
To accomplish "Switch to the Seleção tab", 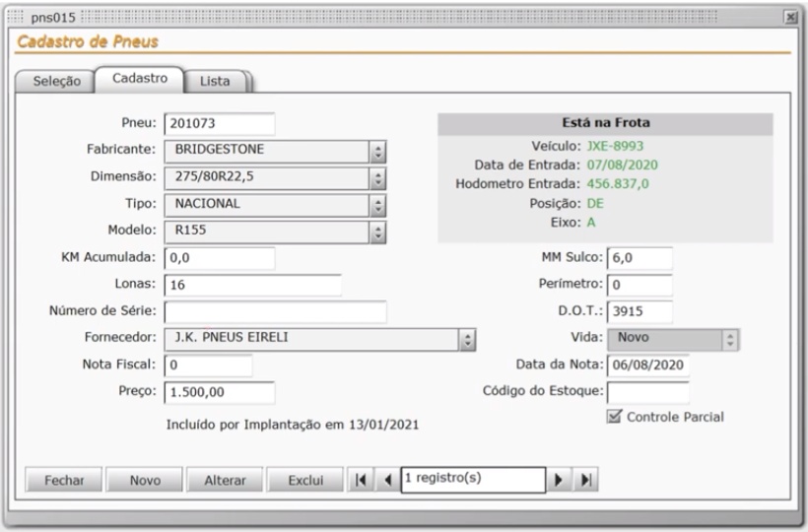I will [x=57, y=82].
